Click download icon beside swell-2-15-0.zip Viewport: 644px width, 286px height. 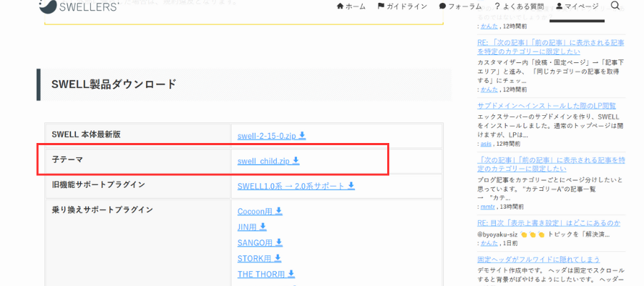(303, 135)
